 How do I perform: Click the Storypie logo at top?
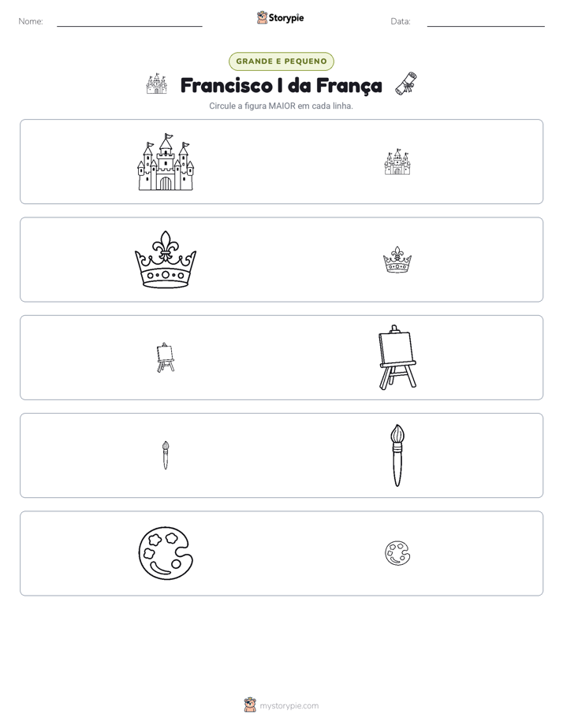pos(280,17)
